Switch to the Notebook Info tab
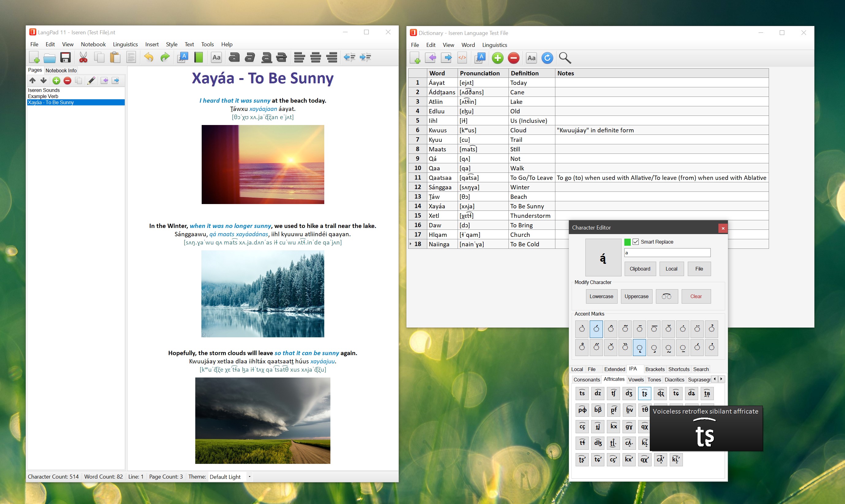 pos(61,70)
